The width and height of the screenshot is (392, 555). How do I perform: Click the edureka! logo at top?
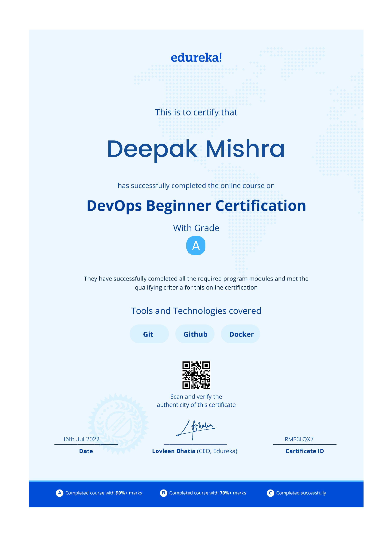[196, 58]
